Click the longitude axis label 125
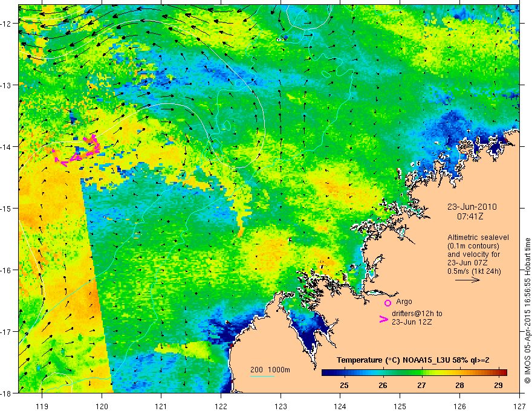Viewport: 532px width, 411px height. [x=400, y=406]
